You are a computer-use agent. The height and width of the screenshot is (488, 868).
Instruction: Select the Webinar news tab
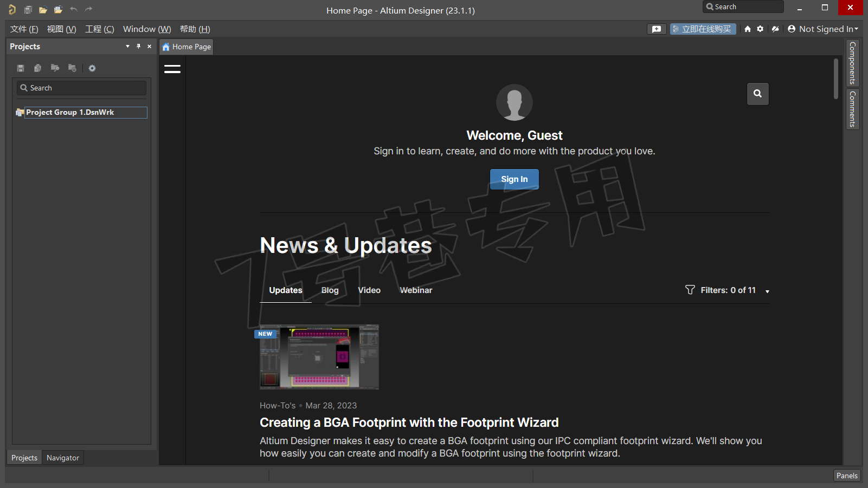pos(416,290)
